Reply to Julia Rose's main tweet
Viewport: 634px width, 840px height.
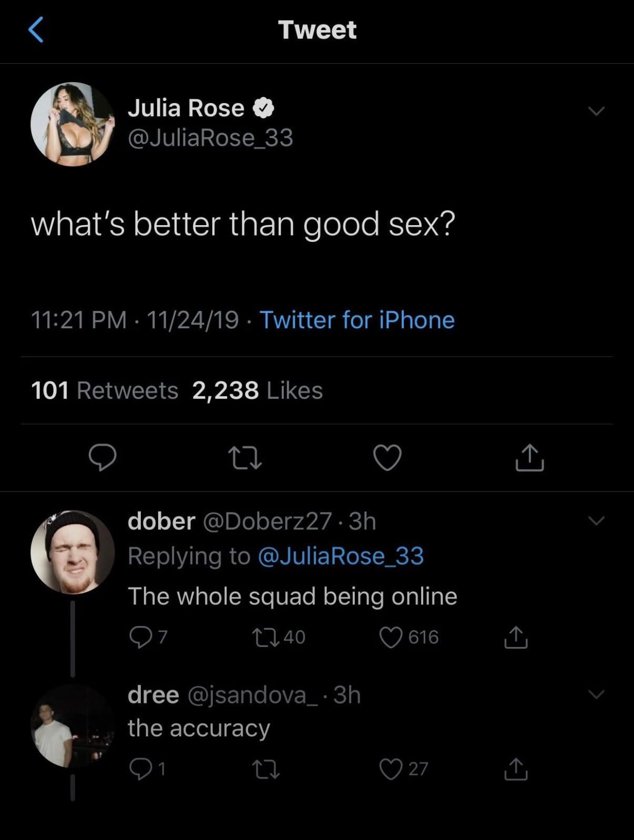[x=102, y=457]
